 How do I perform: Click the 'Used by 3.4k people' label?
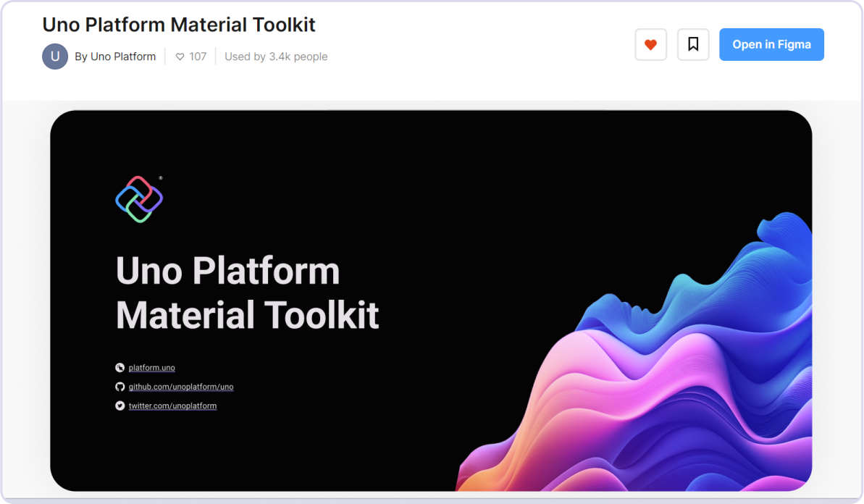tap(276, 56)
